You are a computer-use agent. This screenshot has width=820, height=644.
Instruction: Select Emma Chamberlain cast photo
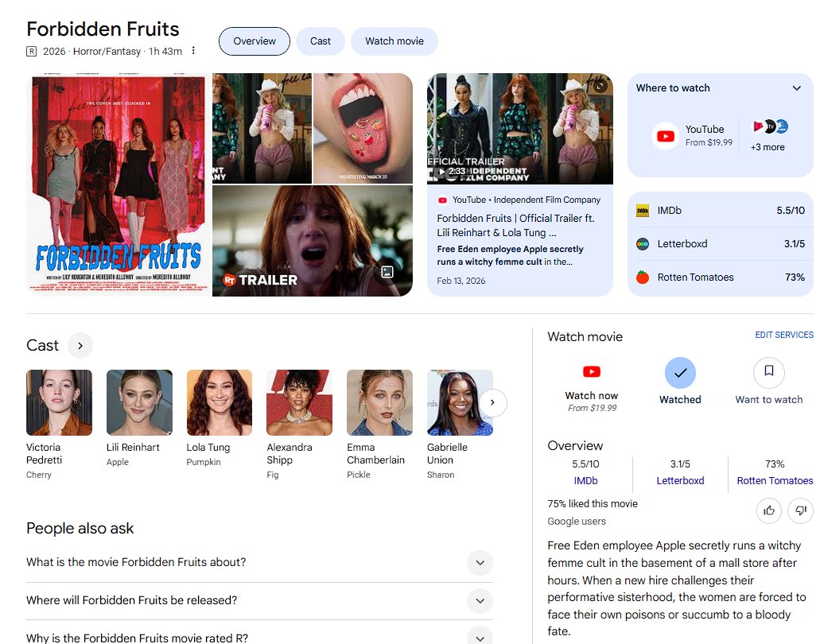click(379, 402)
